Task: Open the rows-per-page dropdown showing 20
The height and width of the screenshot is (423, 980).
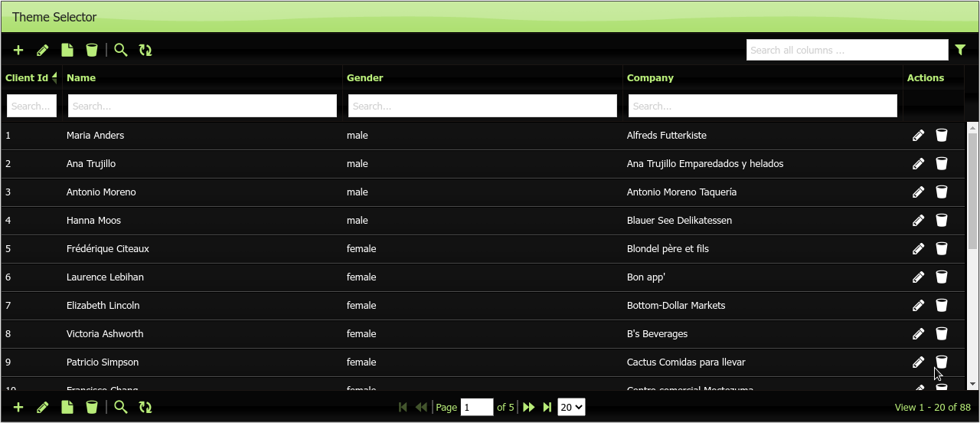Action: tap(571, 408)
